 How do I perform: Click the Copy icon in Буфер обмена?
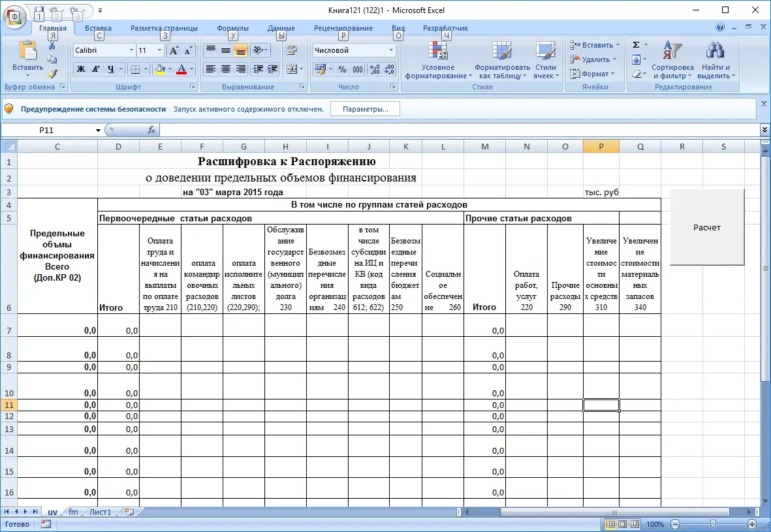pos(52,59)
